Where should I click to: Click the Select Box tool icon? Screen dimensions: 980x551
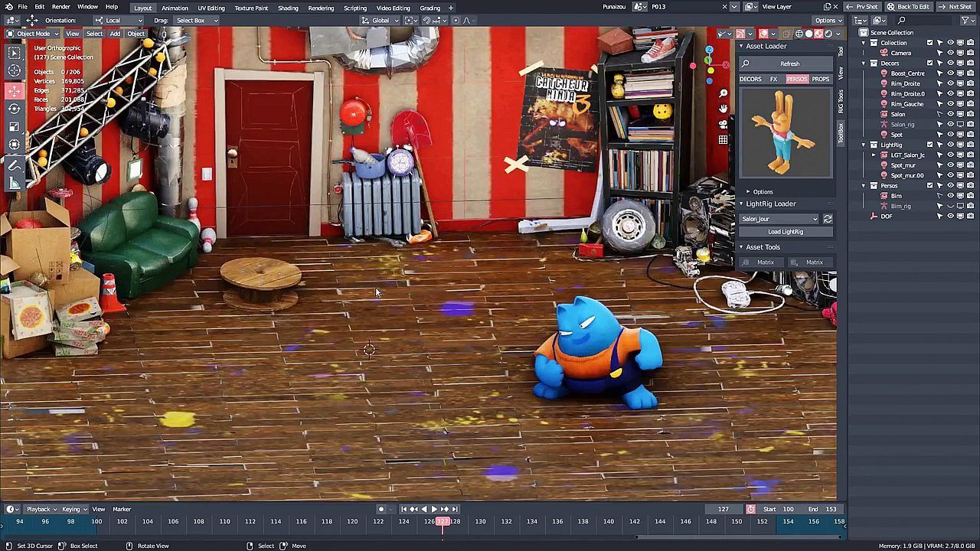pyautogui.click(x=15, y=53)
